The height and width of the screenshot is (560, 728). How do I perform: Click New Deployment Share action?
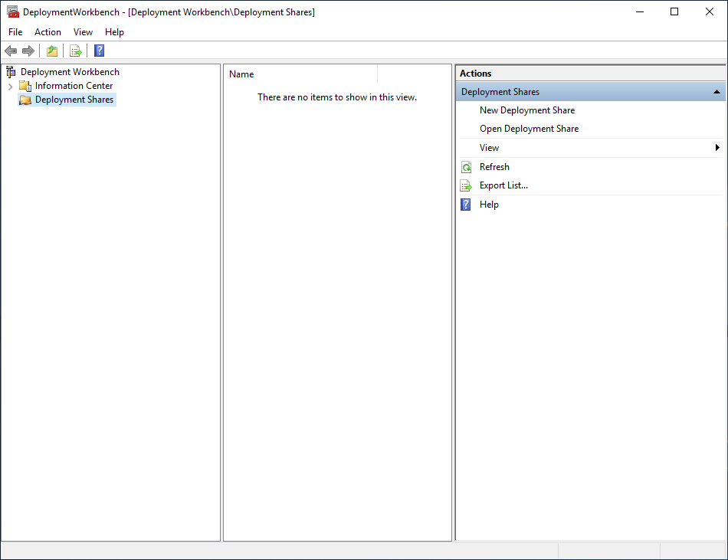tap(527, 110)
